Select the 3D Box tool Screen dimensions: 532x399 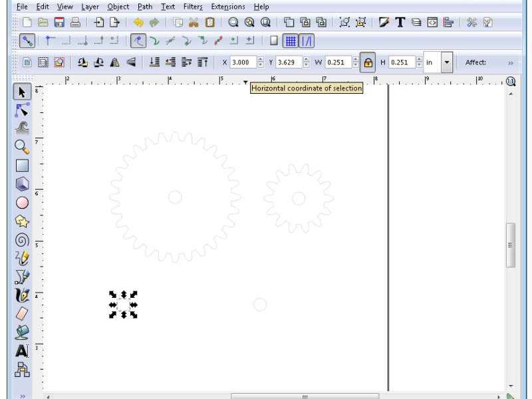22,184
